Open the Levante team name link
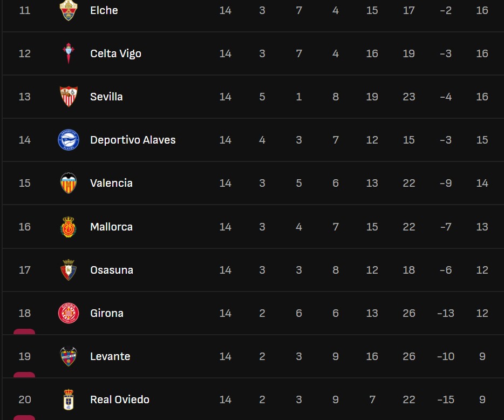This screenshot has width=504, height=420. (x=110, y=356)
